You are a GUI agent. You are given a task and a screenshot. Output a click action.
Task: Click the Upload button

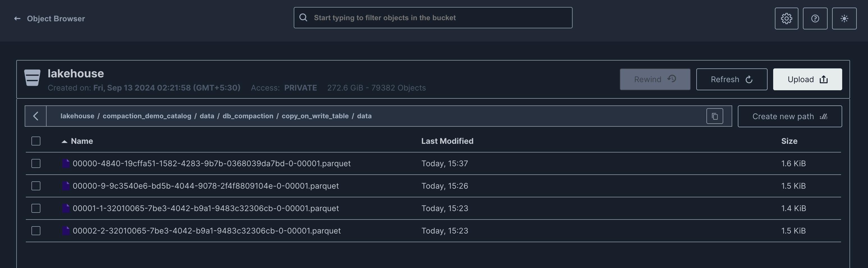807,79
